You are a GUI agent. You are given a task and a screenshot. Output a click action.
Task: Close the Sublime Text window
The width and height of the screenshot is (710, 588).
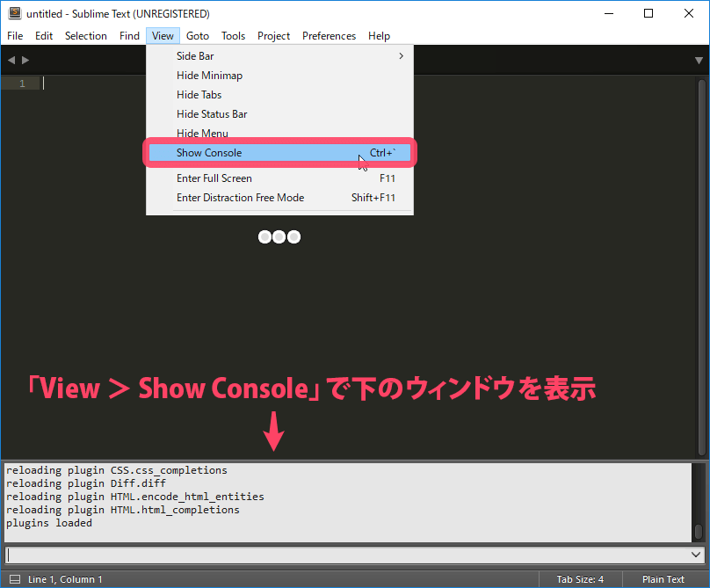[x=689, y=13]
